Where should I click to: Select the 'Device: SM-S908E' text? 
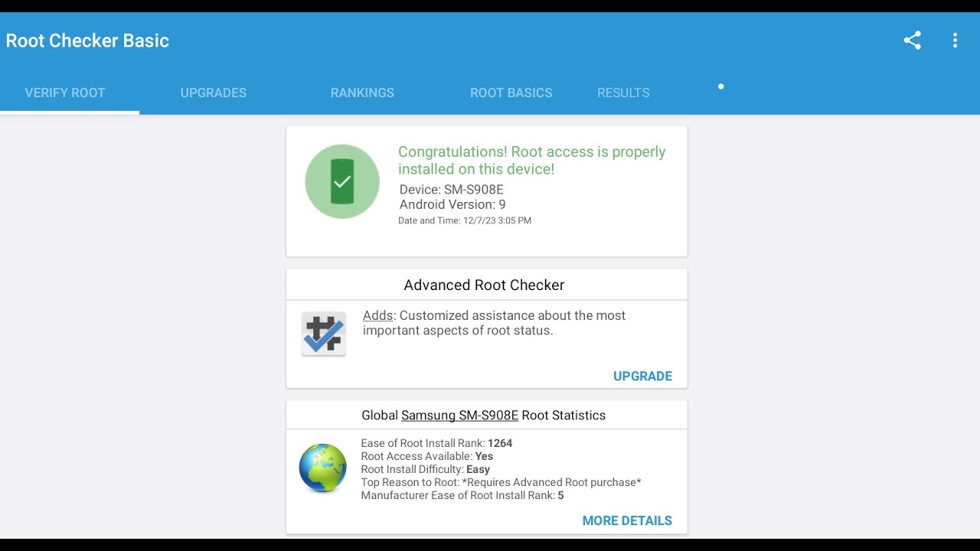pyautogui.click(x=451, y=190)
